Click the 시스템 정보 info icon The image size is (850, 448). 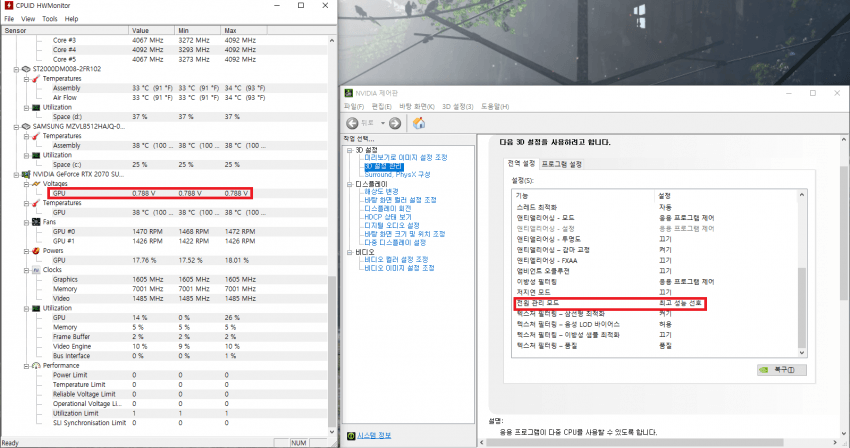[x=351, y=436]
